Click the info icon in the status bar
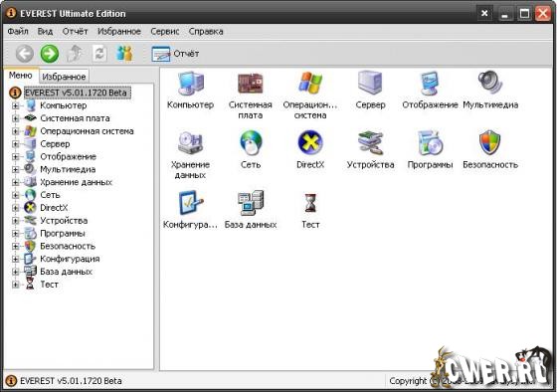The image size is (557, 392). (11, 381)
